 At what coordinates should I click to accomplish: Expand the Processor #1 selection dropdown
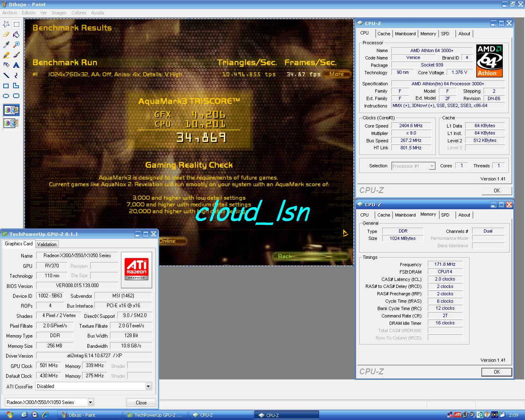(432, 166)
